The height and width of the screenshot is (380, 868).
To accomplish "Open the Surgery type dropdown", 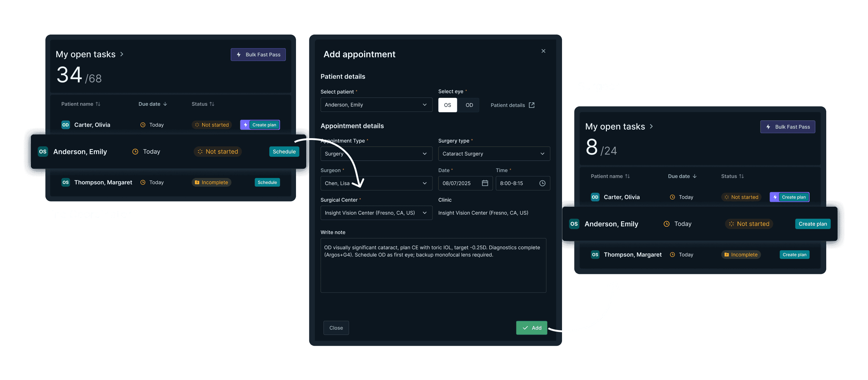I will click(494, 154).
